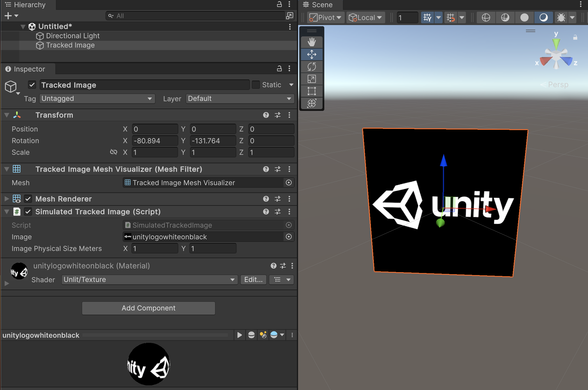Toggle the Static checkbox
This screenshot has width=588, height=390.
click(x=256, y=85)
